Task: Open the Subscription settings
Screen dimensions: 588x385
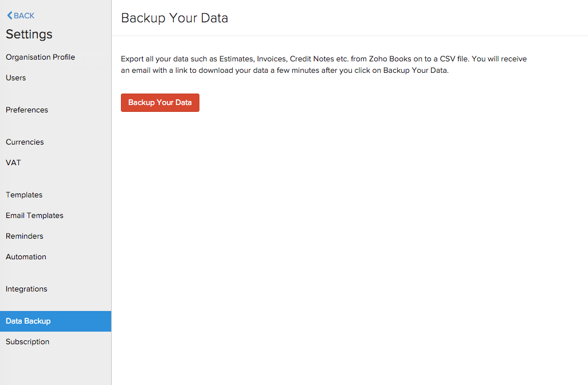Action: point(27,341)
